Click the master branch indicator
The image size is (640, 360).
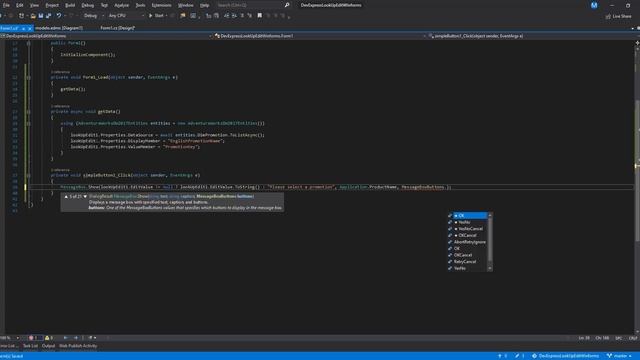pyautogui.click(x=619, y=356)
